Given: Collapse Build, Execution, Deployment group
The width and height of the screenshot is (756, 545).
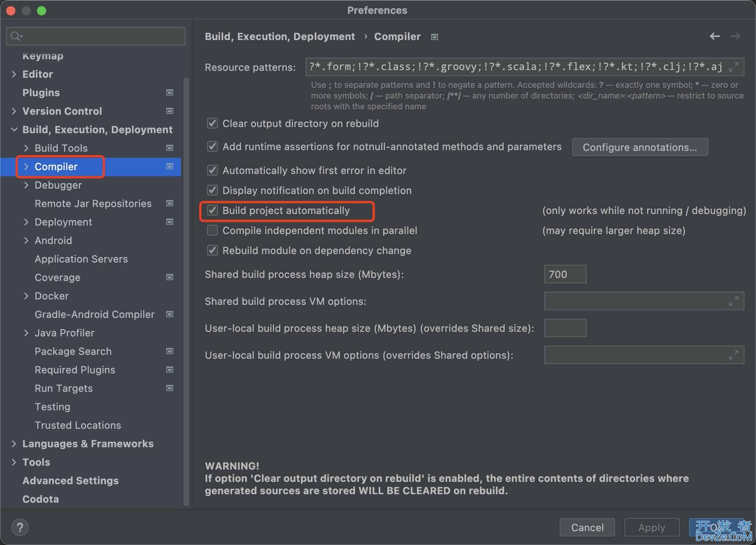Looking at the screenshot, I should (14, 129).
